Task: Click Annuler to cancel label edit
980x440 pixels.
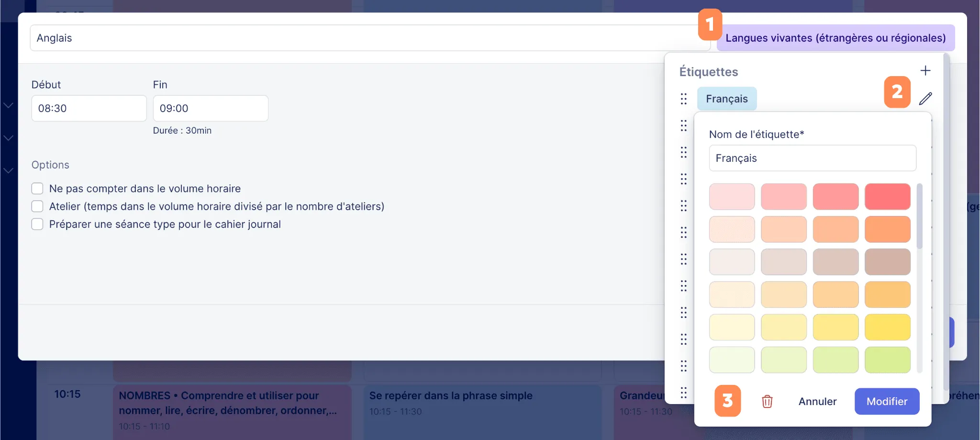Action: 817,401
